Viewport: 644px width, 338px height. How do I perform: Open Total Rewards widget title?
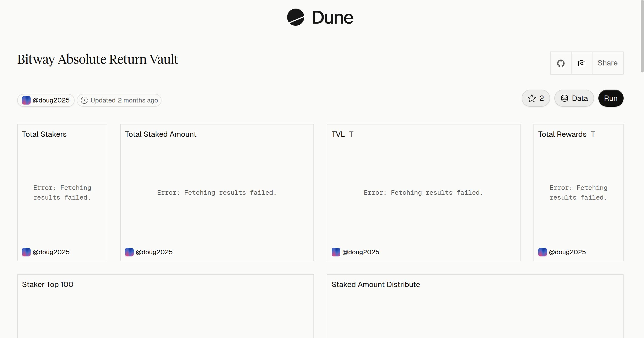tap(562, 134)
